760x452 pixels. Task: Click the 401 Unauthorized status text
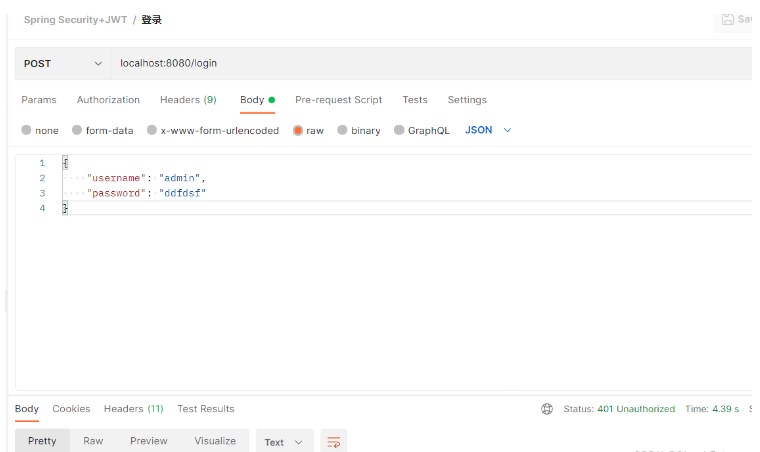[x=636, y=409]
